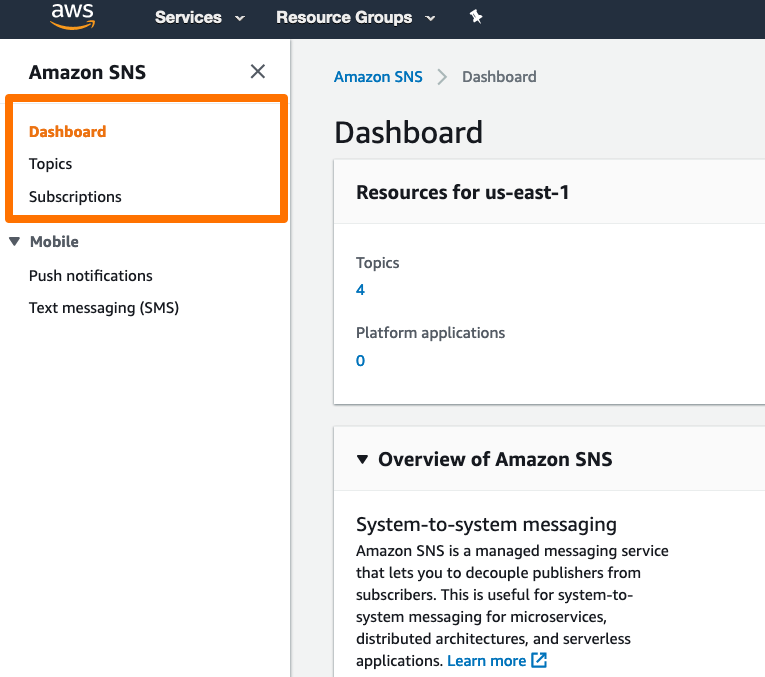Go to Topics in the sidebar
The width and height of the screenshot is (765, 677).
coord(50,164)
